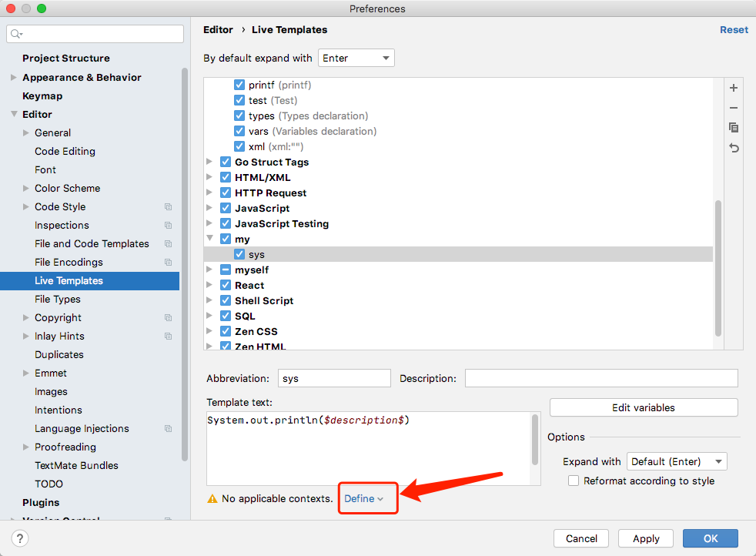Viewport: 756px width, 556px height.
Task: Click the Apply button
Action: pyautogui.click(x=646, y=538)
